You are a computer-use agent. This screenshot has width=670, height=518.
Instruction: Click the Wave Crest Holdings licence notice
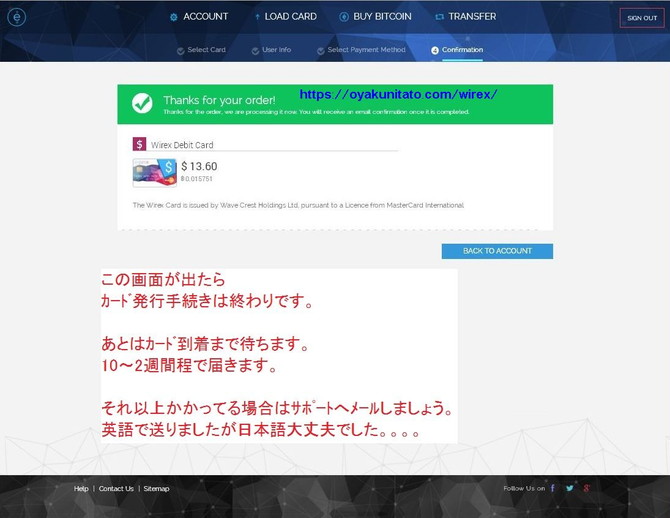point(298,205)
